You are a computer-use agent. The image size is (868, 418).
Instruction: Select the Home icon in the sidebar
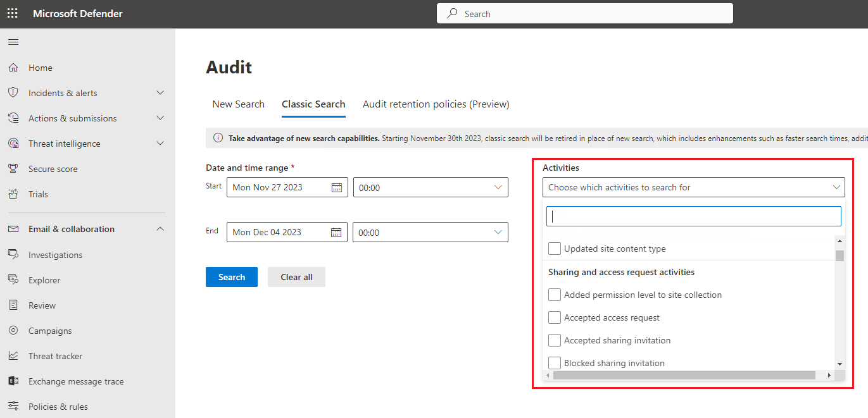[x=13, y=68]
